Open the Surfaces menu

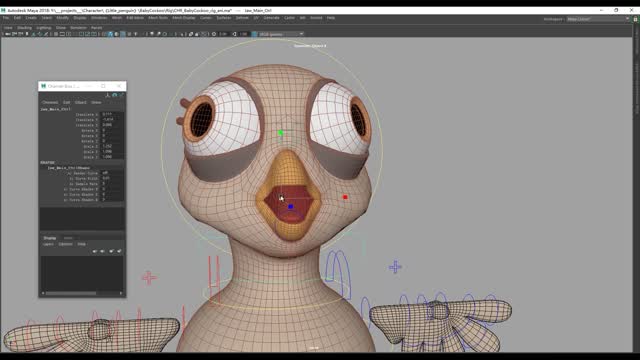click(224, 18)
